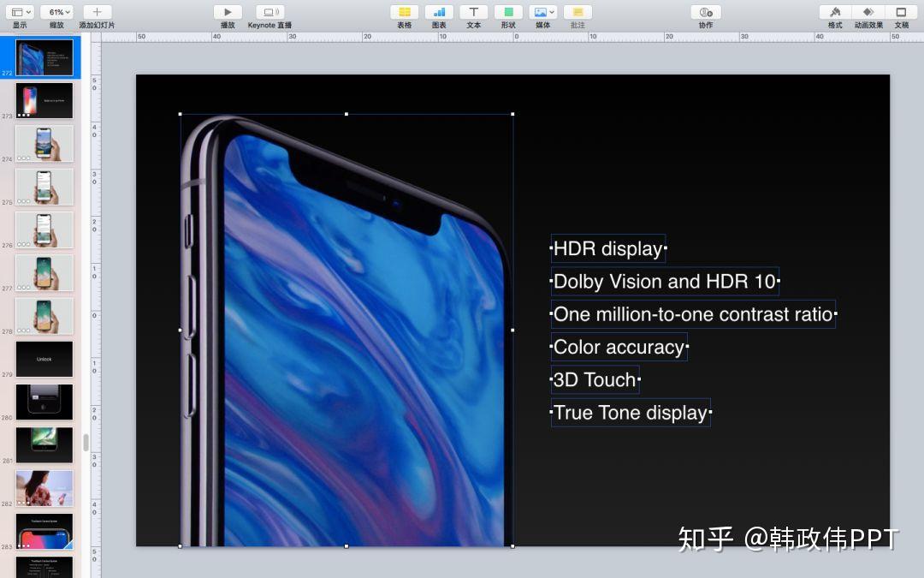Click the woman photo slide thumbnail numbered 282
This screenshot has width=924, height=578.
tap(44, 488)
